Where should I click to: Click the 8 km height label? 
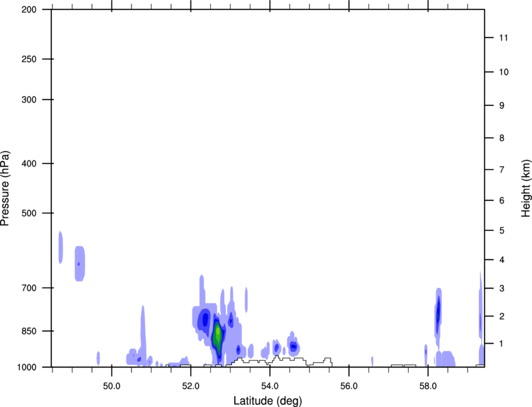[x=502, y=138]
